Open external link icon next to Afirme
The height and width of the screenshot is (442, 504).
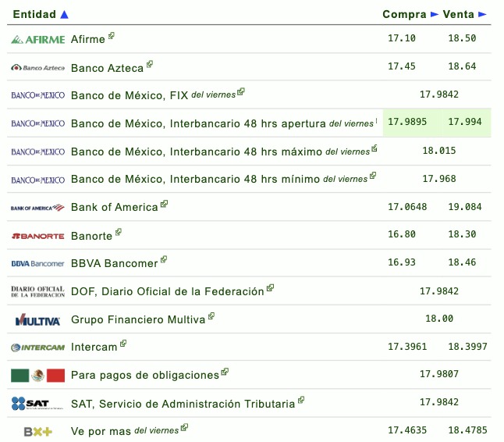[112, 36]
